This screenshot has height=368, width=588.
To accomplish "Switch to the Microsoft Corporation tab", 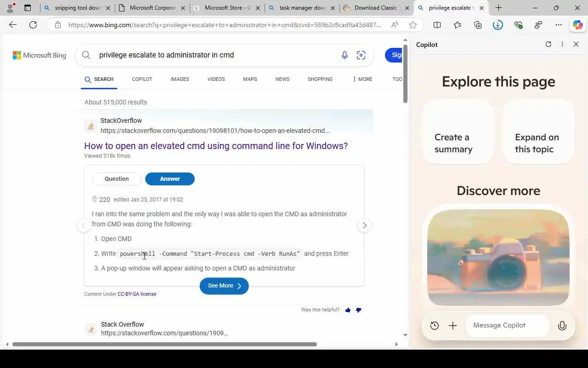I will coord(152,8).
